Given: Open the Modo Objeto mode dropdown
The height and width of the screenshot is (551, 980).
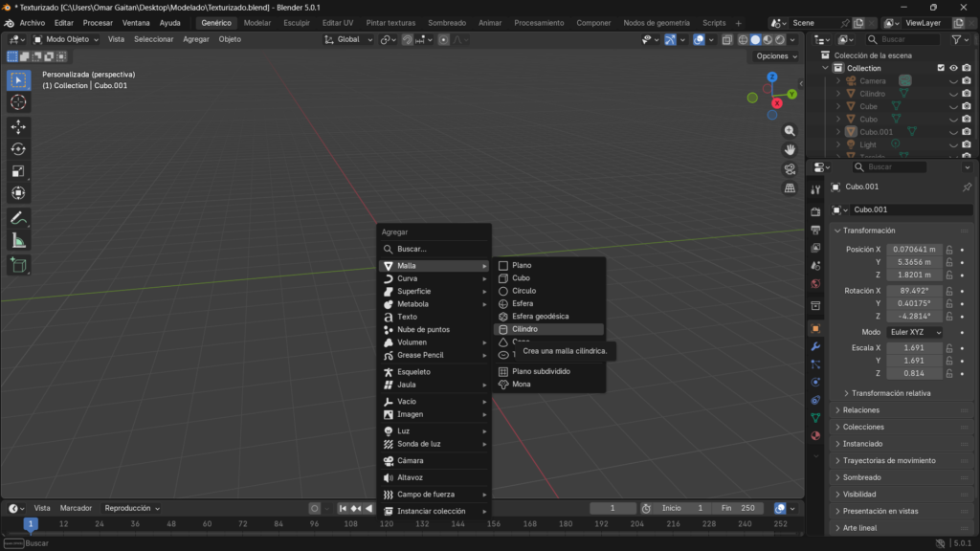Looking at the screenshot, I should pyautogui.click(x=65, y=39).
